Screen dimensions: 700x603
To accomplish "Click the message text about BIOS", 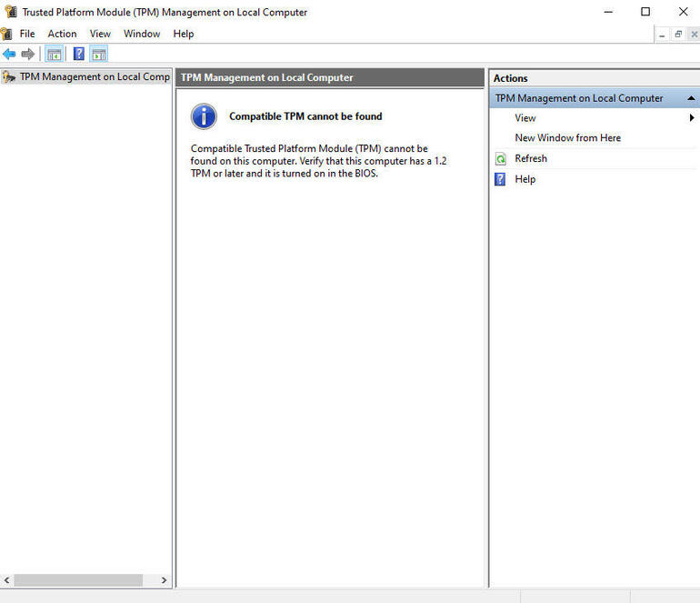I will (x=318, y=161).
